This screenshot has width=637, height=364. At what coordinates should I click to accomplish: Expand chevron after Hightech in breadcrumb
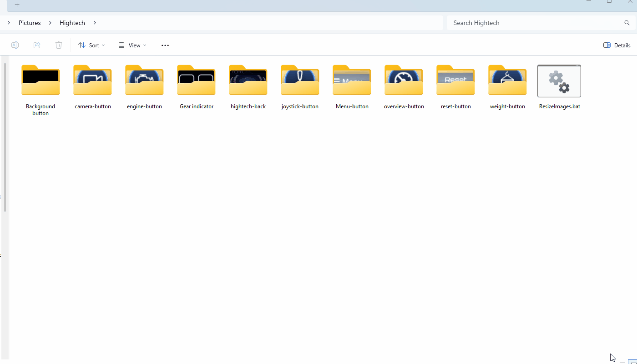(x=95, y=23)
